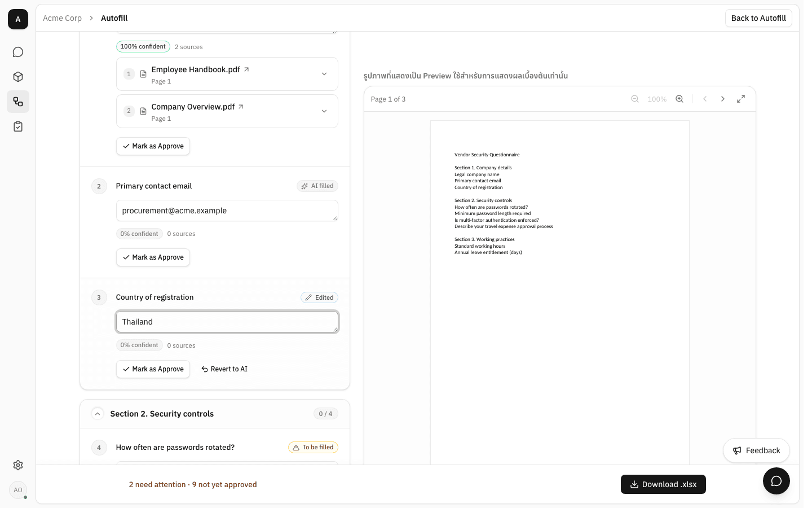Download the .xlsx file
812x508 pixels.
click(663, 484)
